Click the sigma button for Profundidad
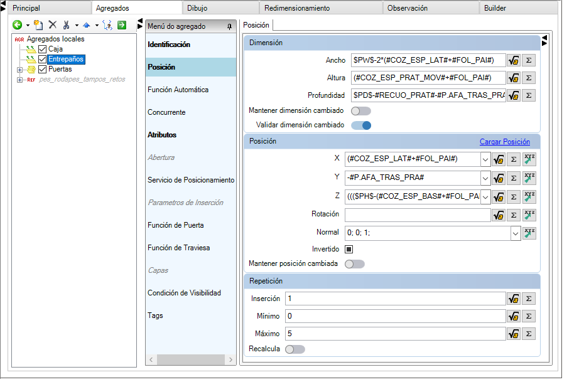 tap(529, 95)
